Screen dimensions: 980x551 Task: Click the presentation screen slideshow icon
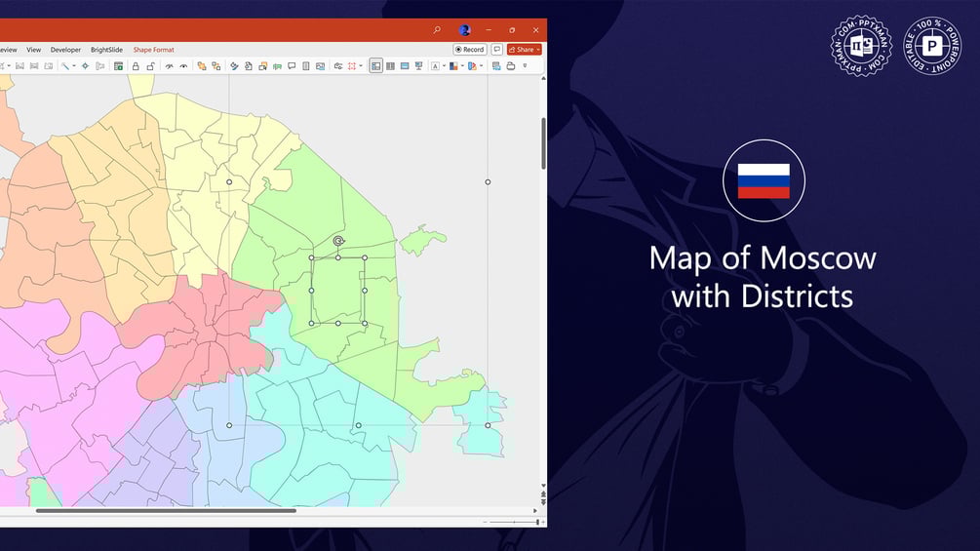click(419, 66)
